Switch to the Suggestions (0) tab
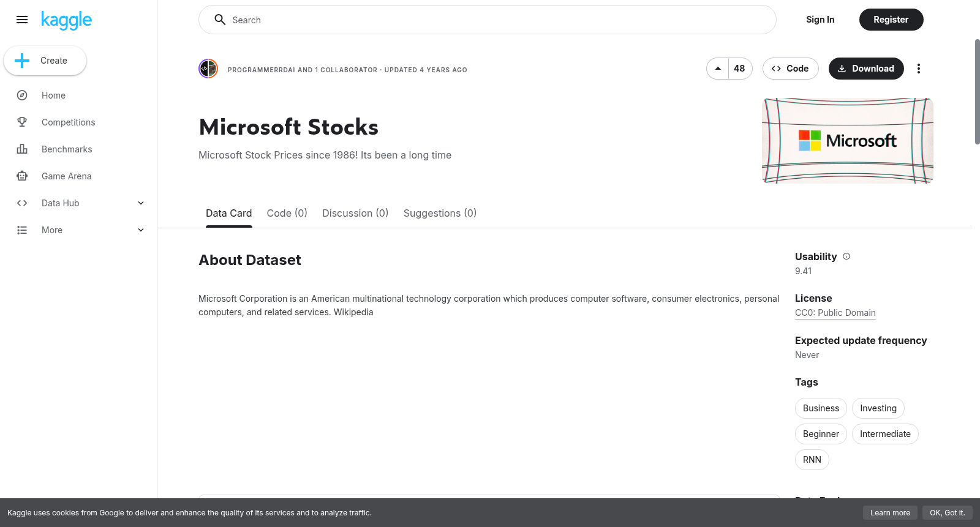Screen dimensions: 980x527 [x=440, y=213]
